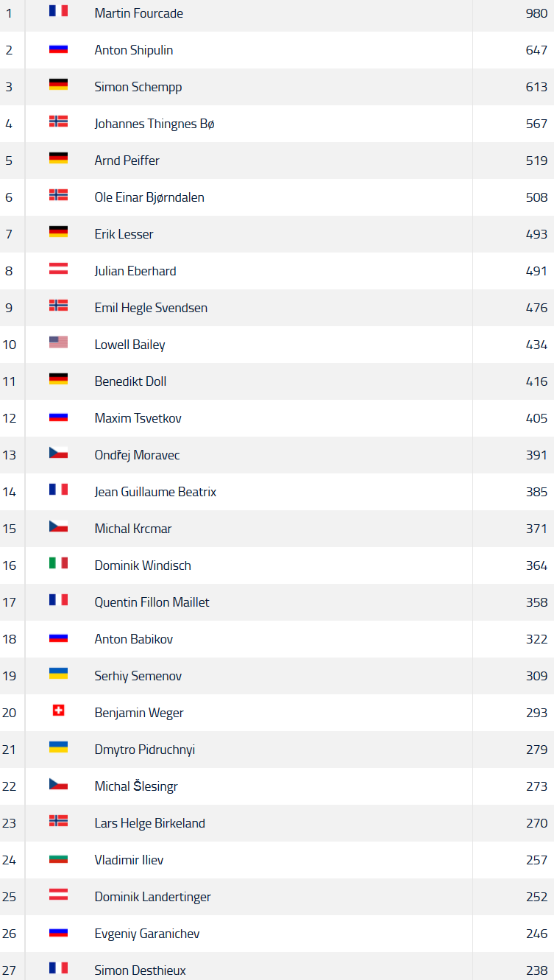The image size is (554, 980).
Task: Click on Lars Helge Birkeland's name
Action: [149, 823]
